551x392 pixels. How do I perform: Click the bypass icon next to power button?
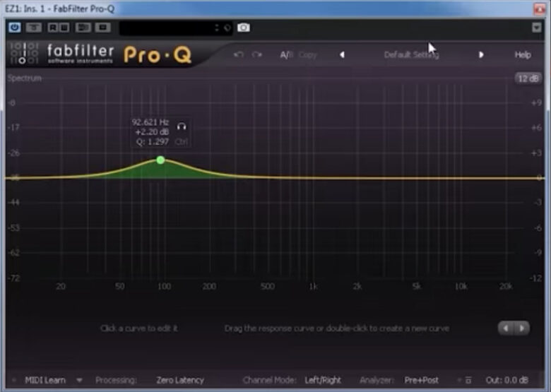pyautogui.click(x=34, y=28)
